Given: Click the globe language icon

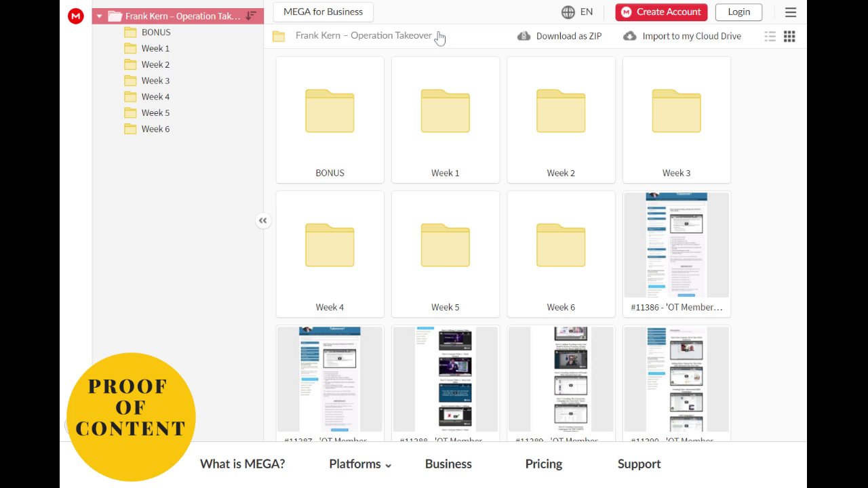Looking at the screenshot, I should pyautogui.click(x=568, y=12).
